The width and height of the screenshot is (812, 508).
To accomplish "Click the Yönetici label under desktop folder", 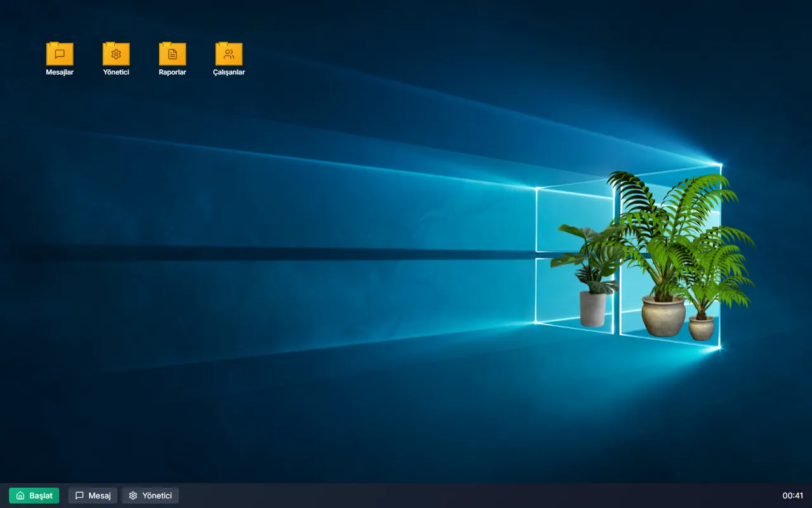I will [116, 72].
